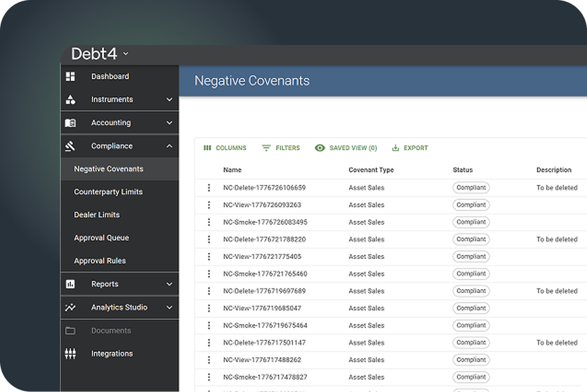
Task: Click the Accounting ledger icon
Action: [x=70, y=123]
